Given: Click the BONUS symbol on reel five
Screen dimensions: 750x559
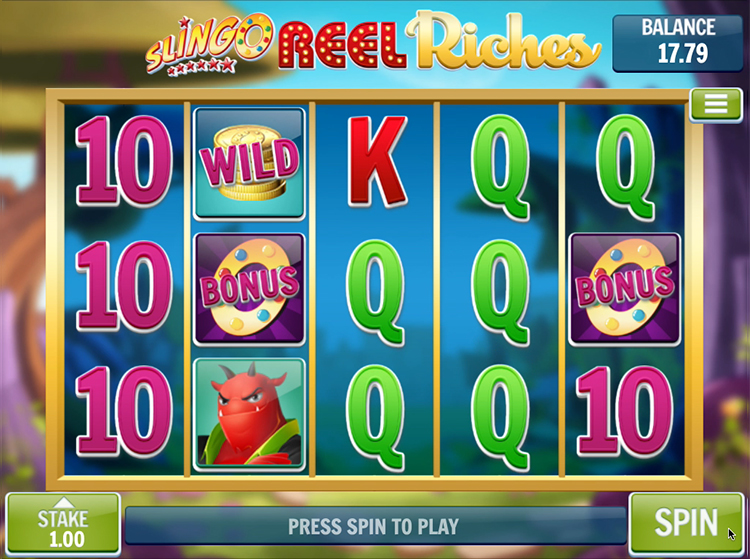Looking at the screenshot, I should point(624,289).
